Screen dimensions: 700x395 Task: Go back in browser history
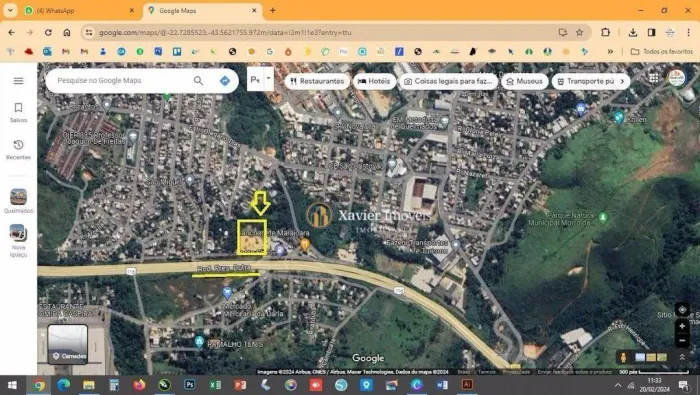[x=12, y=33]
